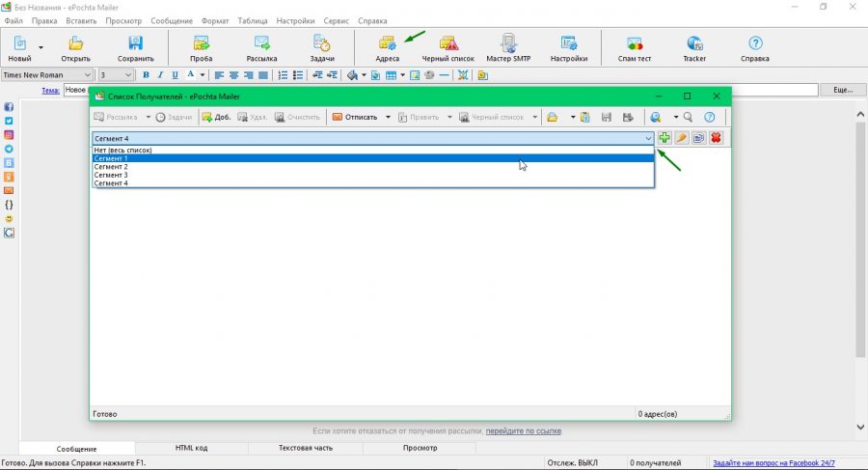Center align the text
868x470 pixels.
(233, 75)
